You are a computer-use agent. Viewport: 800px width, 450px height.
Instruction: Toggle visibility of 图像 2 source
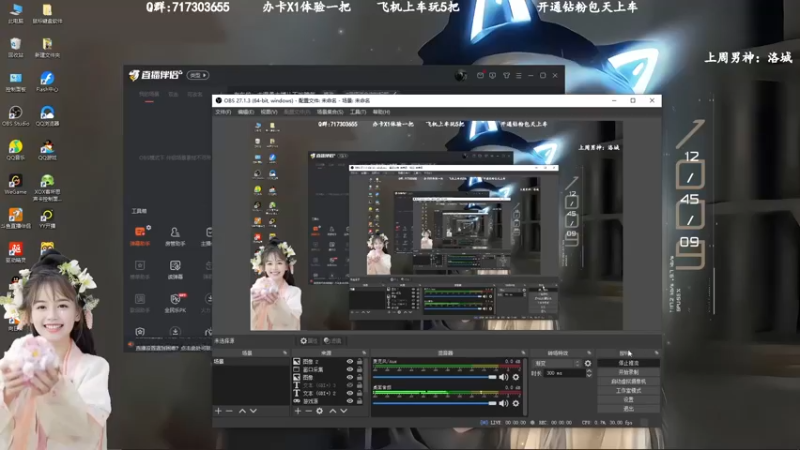coord(350,361)
